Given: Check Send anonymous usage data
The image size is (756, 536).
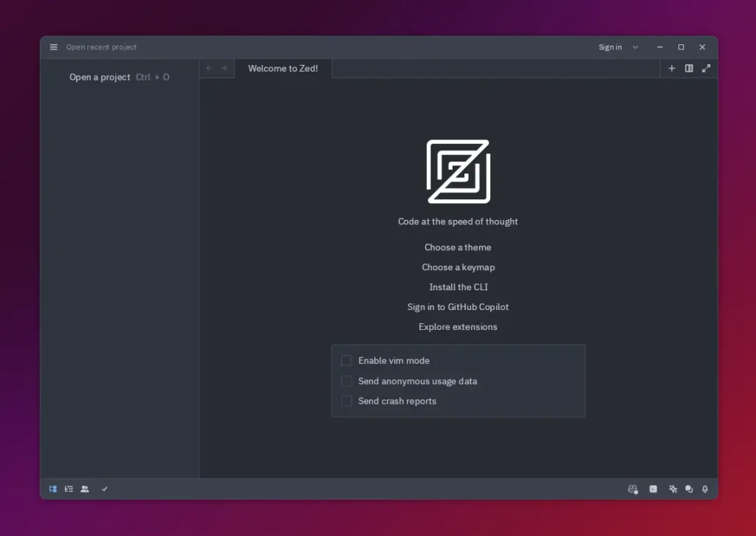Looking at the screenshot, I should 346,381.
